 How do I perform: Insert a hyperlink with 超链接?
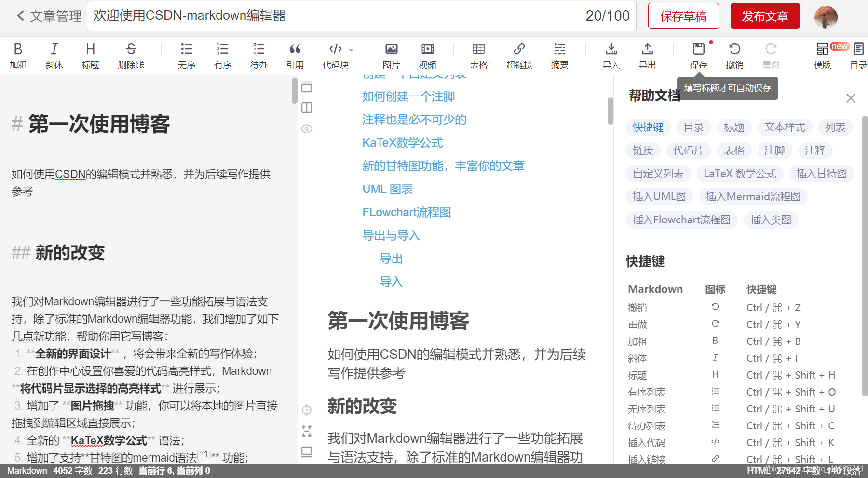519,55
